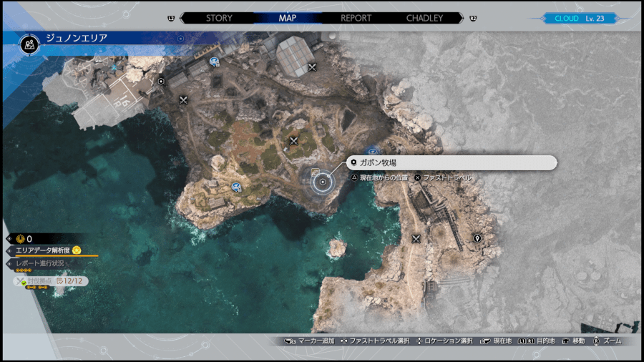Open the REPORT tab
The height and width of the screenshot is (362, 644).
[356, 18]
